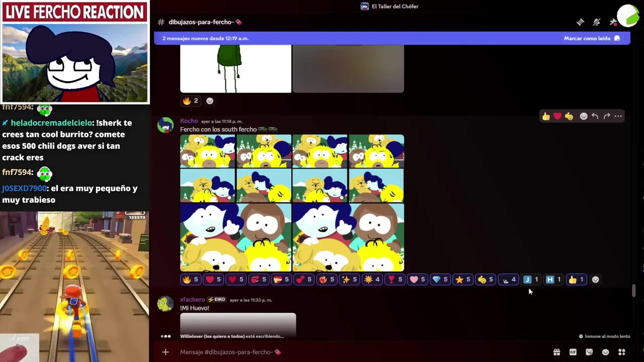This screenshot has height=362, width=644.
Task: Click the server icon beside El Taller del Chófer
Action: [365, 7]
